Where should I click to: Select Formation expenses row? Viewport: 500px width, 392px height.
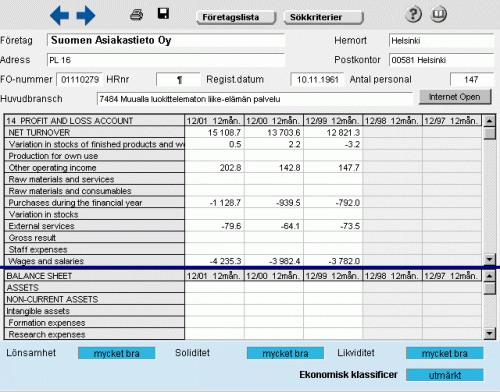[x=94, y=323]
